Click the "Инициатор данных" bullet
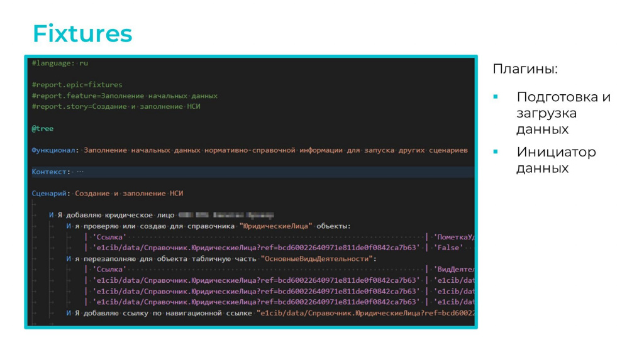This screenshot has width=644, height=362. coord(555,160)
